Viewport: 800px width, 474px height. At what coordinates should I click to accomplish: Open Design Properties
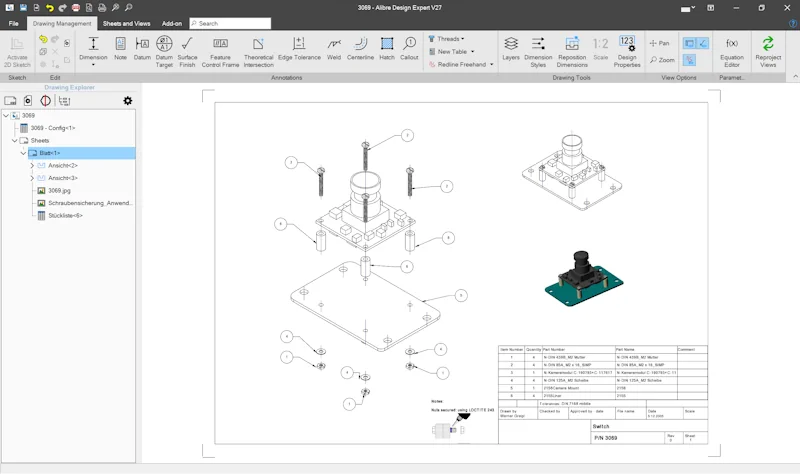coord(627,52)
